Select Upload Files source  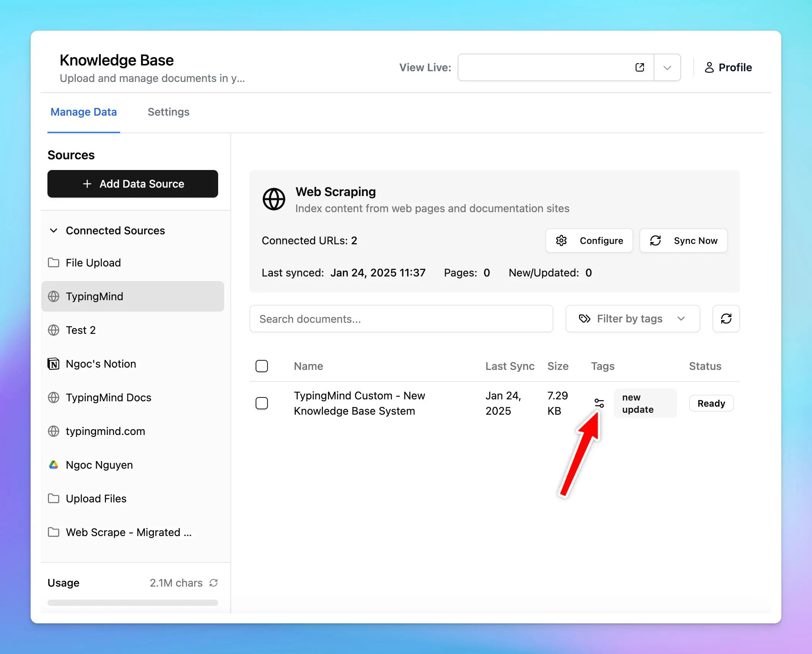pos(132,499)
